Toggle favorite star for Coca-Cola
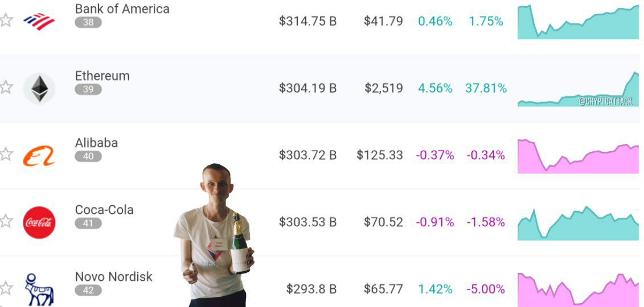The height and width of the screenshot is (307, 644). [x=6, y=221]
